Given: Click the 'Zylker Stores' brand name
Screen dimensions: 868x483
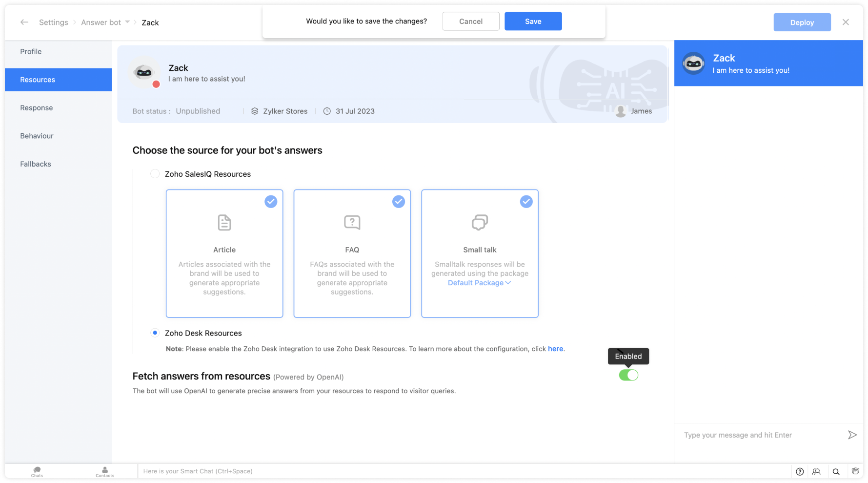Looking at the screenshot, I should pos(285,111).
